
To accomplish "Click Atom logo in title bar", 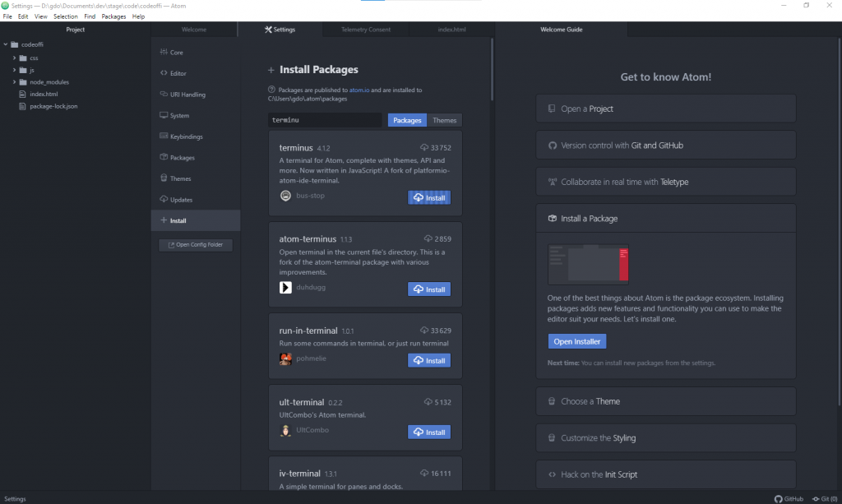I will coord(5,6).
